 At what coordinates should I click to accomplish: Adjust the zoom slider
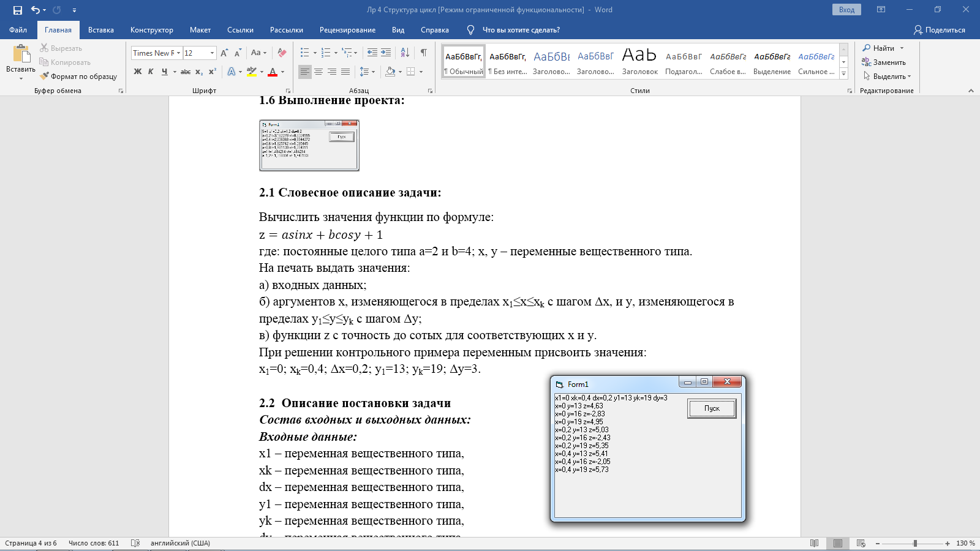[914, 543]
